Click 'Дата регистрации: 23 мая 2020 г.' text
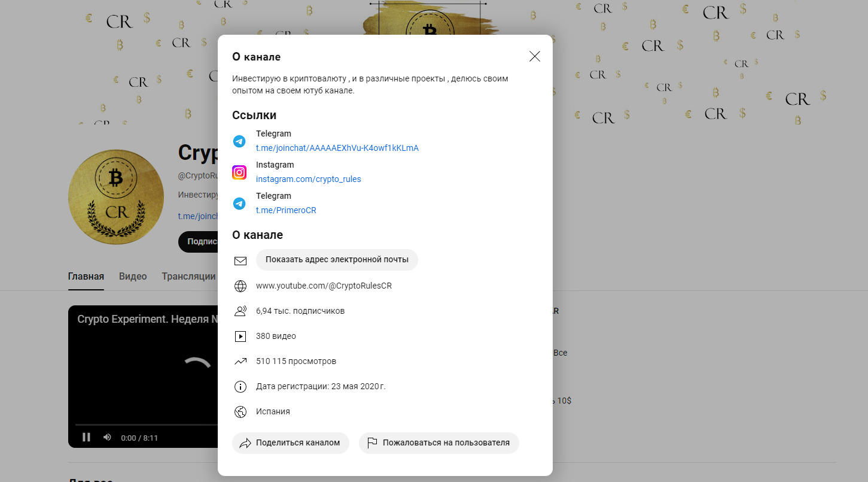 [321, 386]
